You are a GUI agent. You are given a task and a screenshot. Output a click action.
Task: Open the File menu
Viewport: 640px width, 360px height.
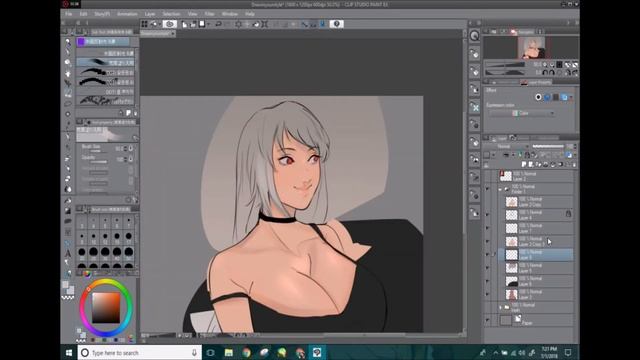(x=69, y=14)
